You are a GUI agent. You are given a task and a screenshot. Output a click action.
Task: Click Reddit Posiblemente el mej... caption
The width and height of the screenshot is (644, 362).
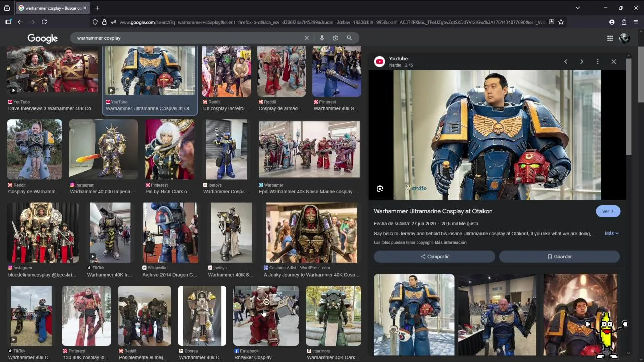tap(145, 357)
